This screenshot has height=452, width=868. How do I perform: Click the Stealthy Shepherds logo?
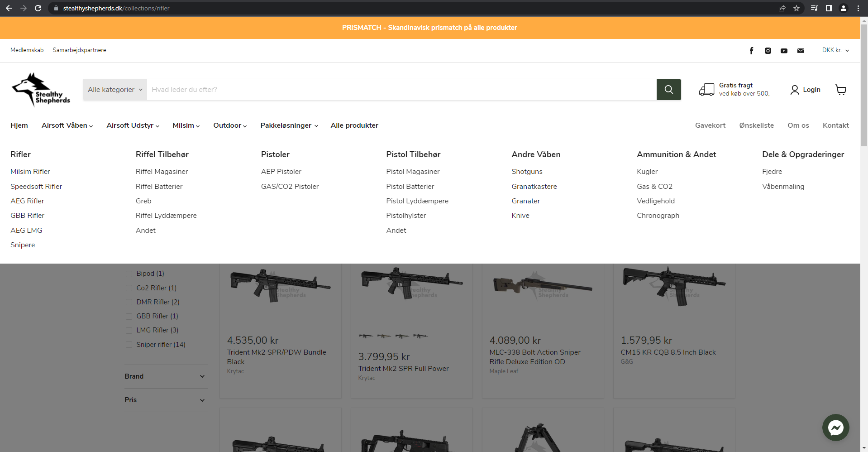(x=41, y=90)
